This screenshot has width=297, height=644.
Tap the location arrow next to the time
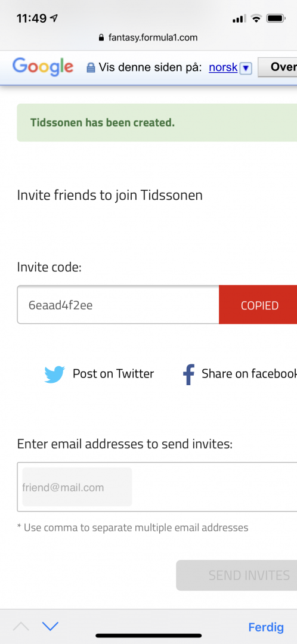(x=54, y=18)
